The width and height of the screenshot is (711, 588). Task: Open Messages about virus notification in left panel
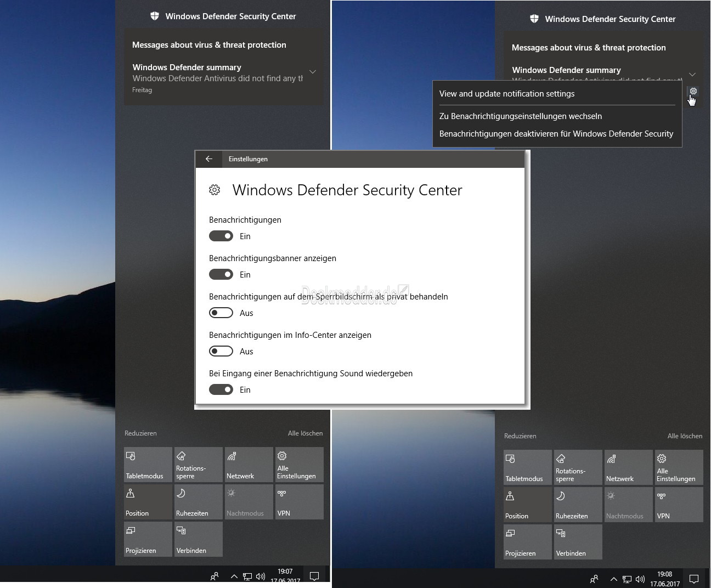coord(209,45)
